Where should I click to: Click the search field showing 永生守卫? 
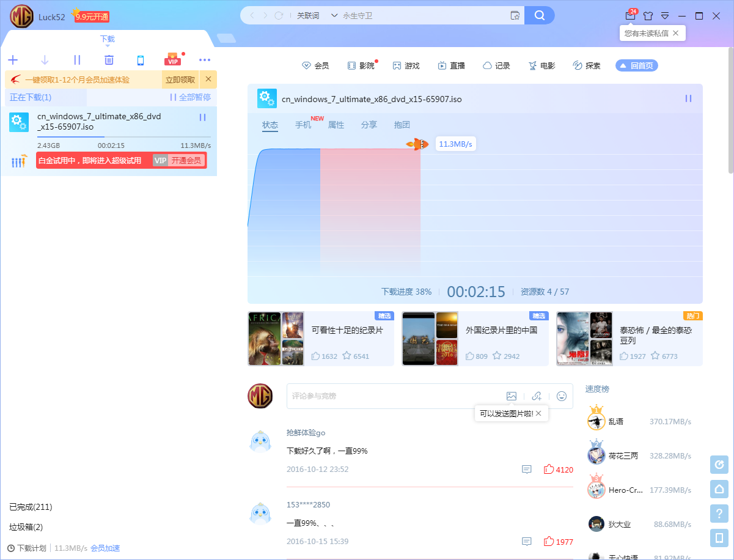pyautogui.click(x=425, y=15)
